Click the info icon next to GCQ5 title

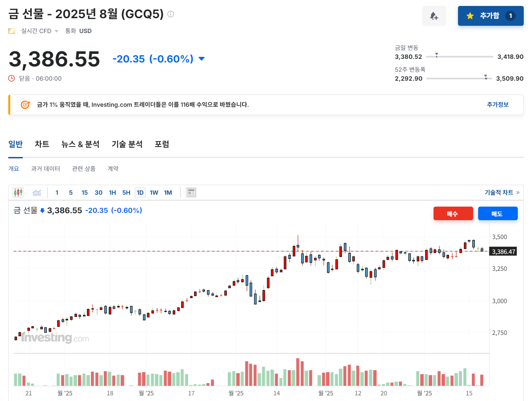171,14
